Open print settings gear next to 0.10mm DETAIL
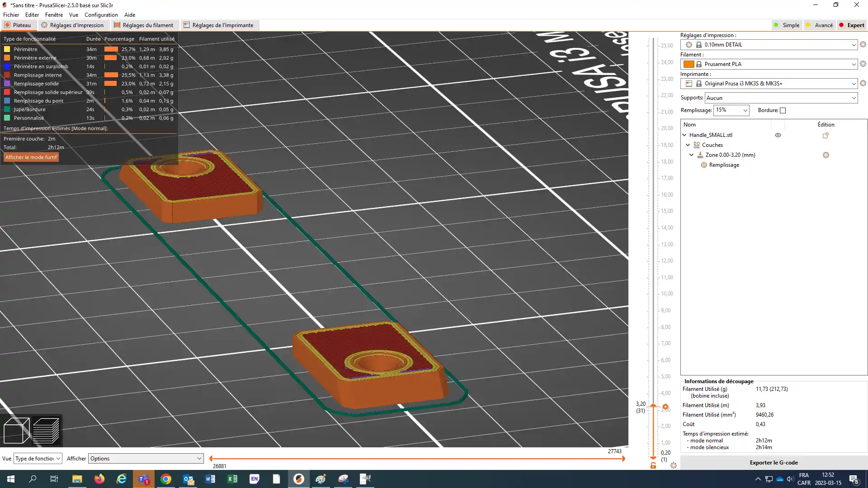 coord(863,44)
